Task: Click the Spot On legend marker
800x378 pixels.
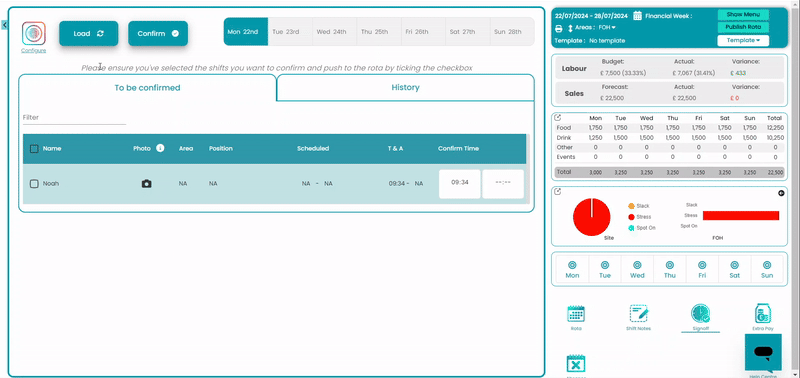Action: 631,228
